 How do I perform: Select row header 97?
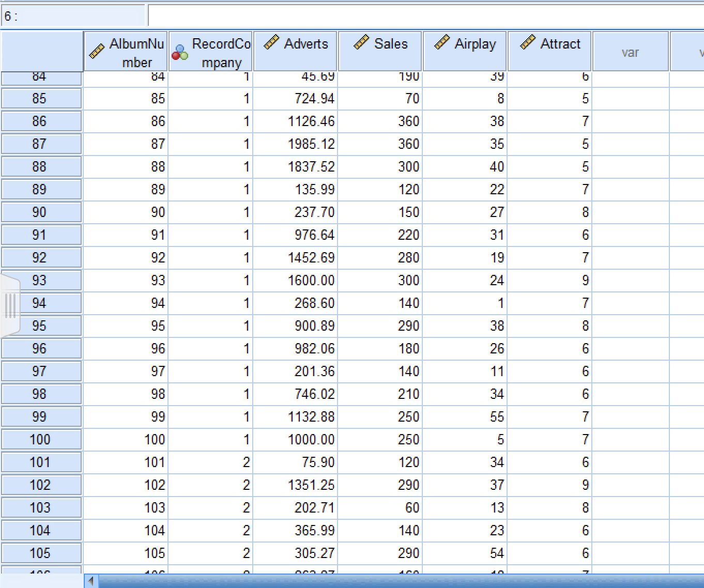coord(41,371)
